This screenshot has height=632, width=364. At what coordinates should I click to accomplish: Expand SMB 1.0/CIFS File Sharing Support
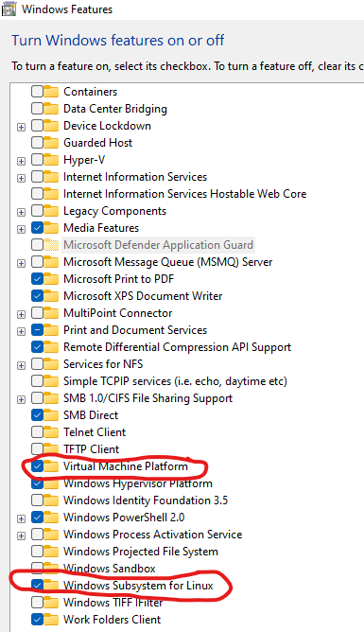coord(22,399)
